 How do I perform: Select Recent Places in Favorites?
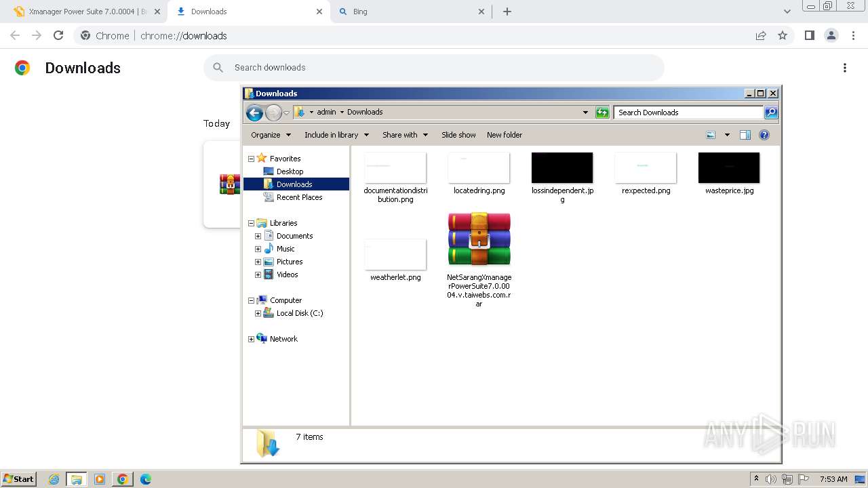coord(299,197)
